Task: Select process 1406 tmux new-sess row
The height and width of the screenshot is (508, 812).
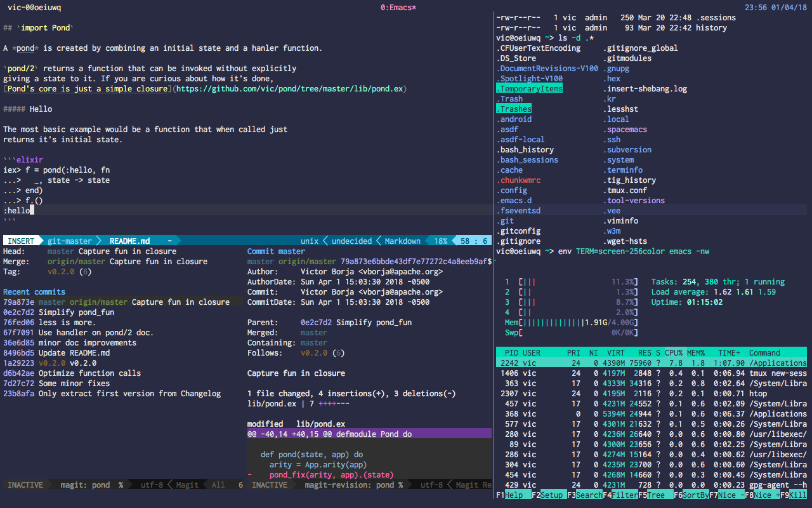Action: pyautogui.click(x=652, y=373)
